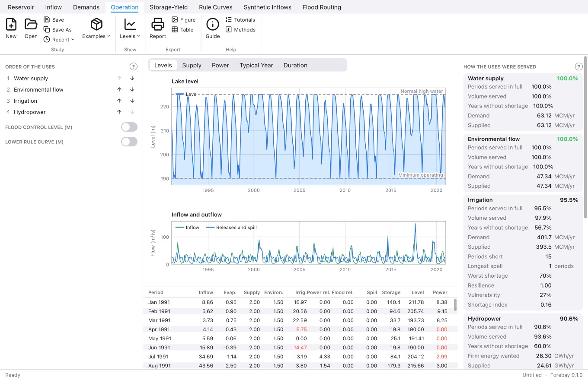
Task: Move Irrigation up in the order
Action: (x=119, y=101)
